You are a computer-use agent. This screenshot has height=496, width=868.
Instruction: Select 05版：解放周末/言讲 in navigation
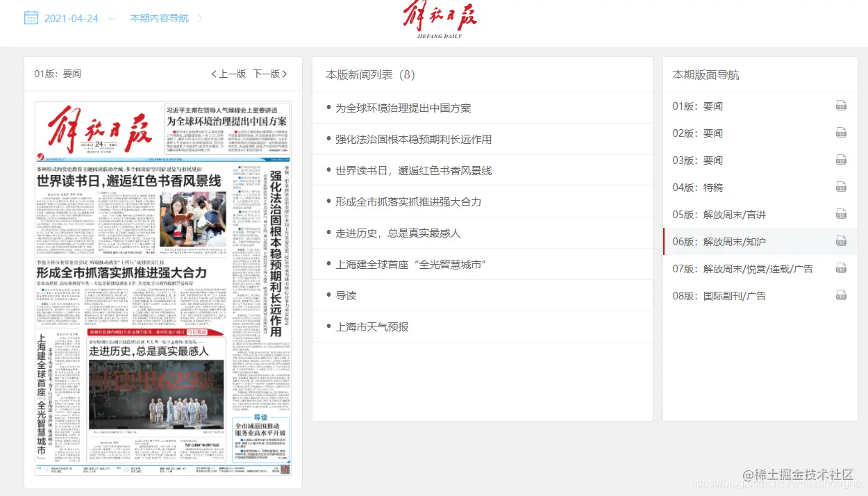719,215
